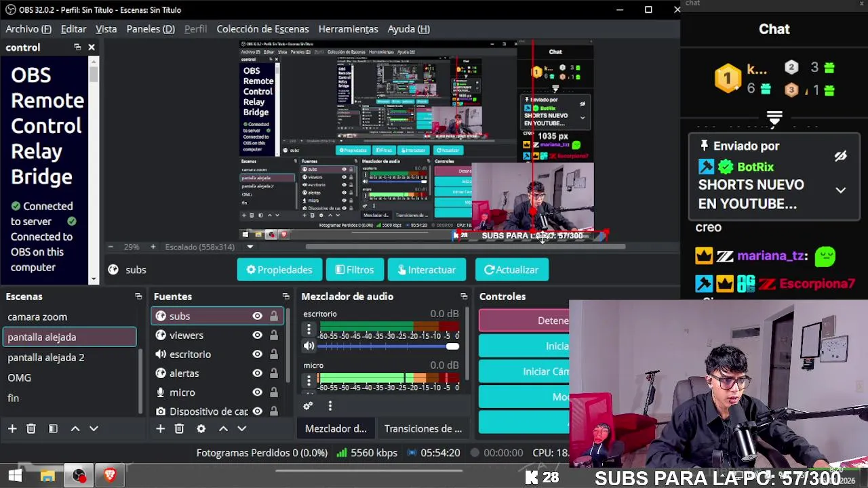Open Brave browser in taskbar

point(110,476)
